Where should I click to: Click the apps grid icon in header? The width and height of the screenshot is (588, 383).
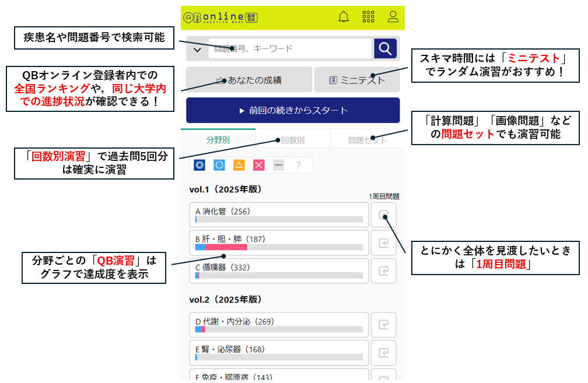369,16
